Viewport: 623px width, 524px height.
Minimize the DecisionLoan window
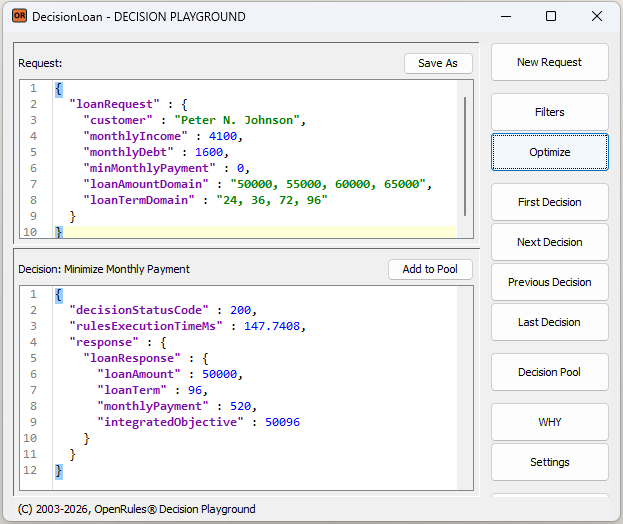click(x=506, y=16)
